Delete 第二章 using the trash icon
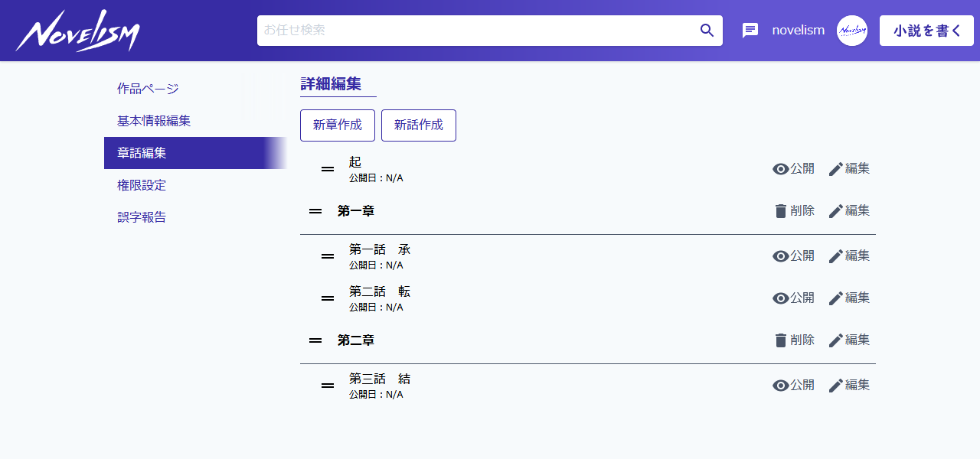The height and width of the screenshot is (459, 980). coord(780,340)
